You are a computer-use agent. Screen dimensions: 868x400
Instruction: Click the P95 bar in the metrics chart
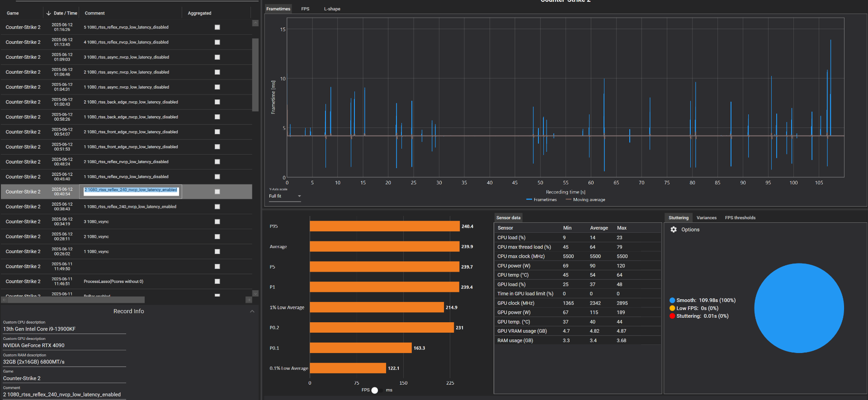pyautogui.click(x=385, y=226)
